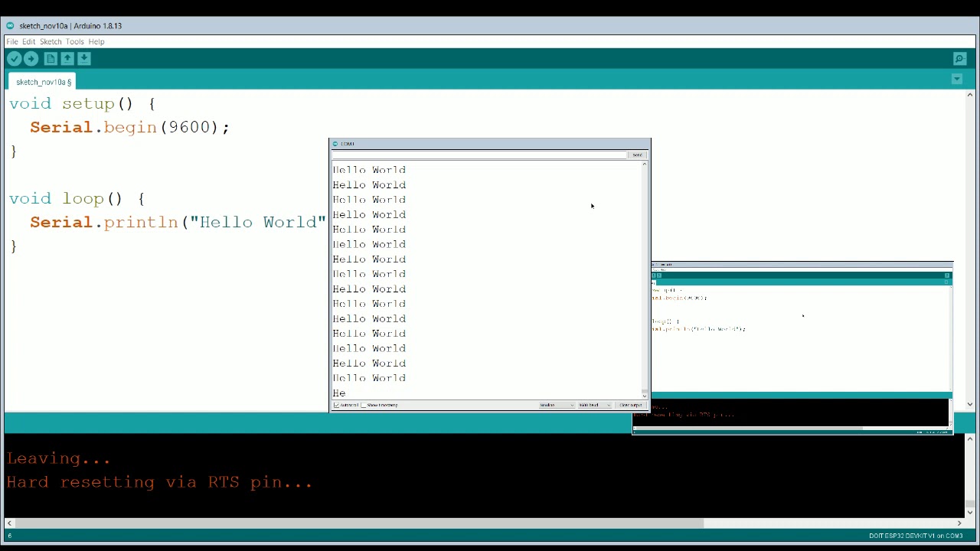Image resolution: width=980 pixels, height=551 pixels.
Task: Click the 'void loop() {' code line
Action: pyautogui.click(x=77, y=198)
